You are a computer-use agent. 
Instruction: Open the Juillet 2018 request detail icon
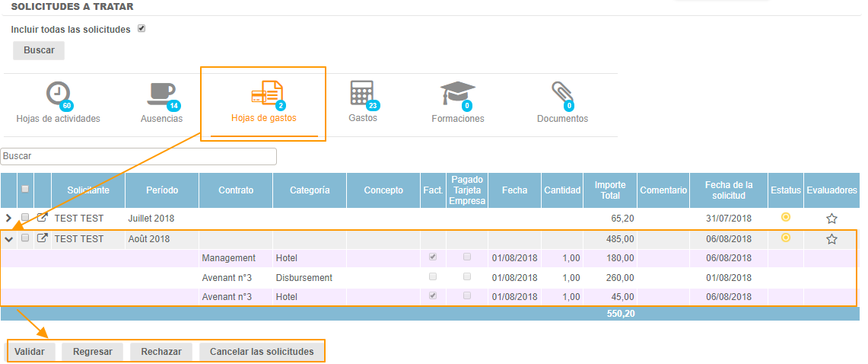tap(43, 218)
